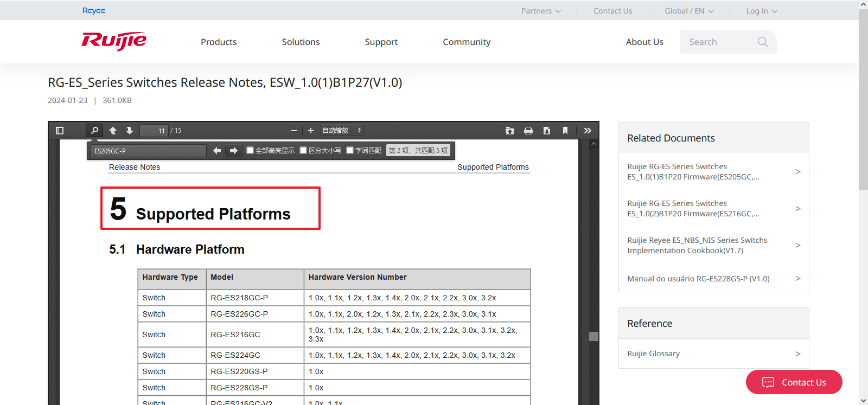Image resolution: width=868 pixels, height=405 pixels.
Task: Click the RG-ES216GC model cell
Action: coord(255,335)
